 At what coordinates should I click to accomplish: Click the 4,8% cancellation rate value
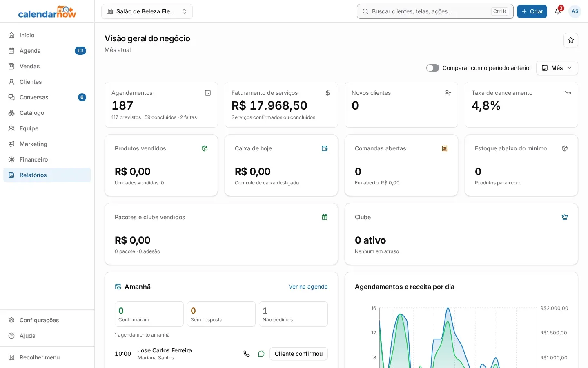point(486,105)
